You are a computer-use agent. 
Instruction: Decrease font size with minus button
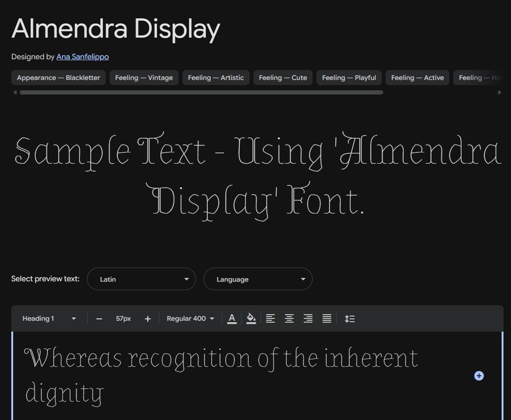click(x=99, y=319)
